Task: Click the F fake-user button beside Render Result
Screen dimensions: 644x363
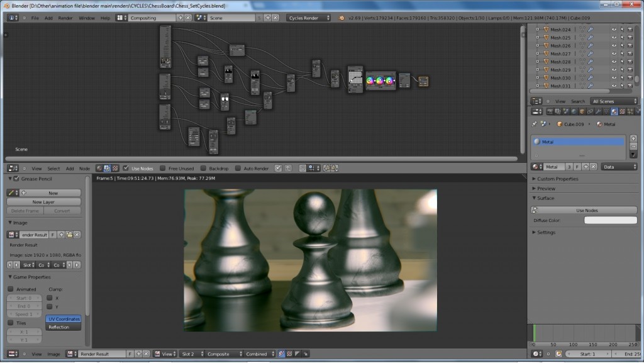Action: (53, 234)
